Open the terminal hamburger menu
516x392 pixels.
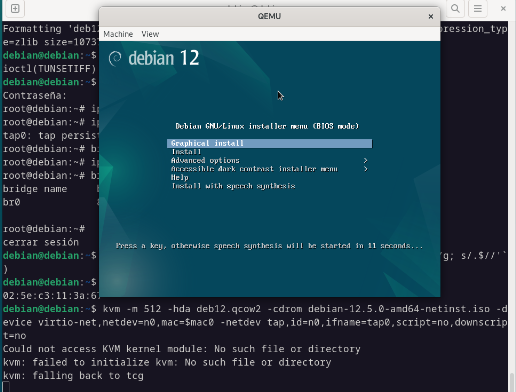tap(478, 8)
